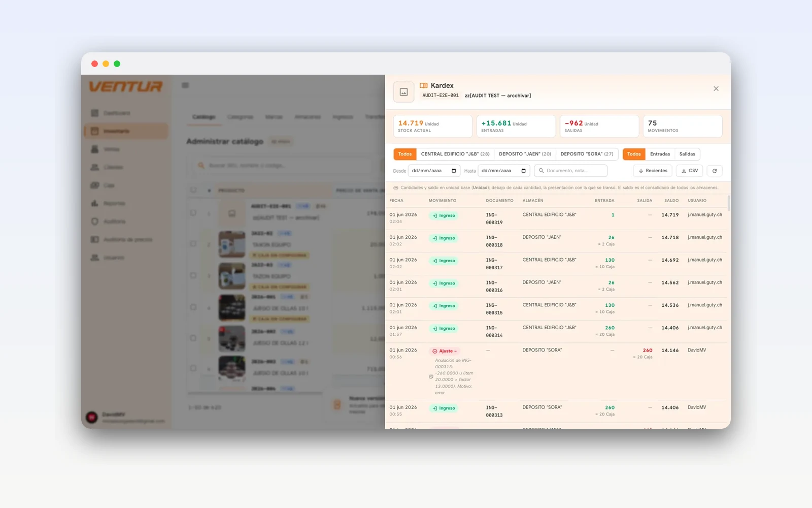Viewport: 812px width, 508px height.
Task: Click the Salidas -962 card
Action: [x=599, y=126]
